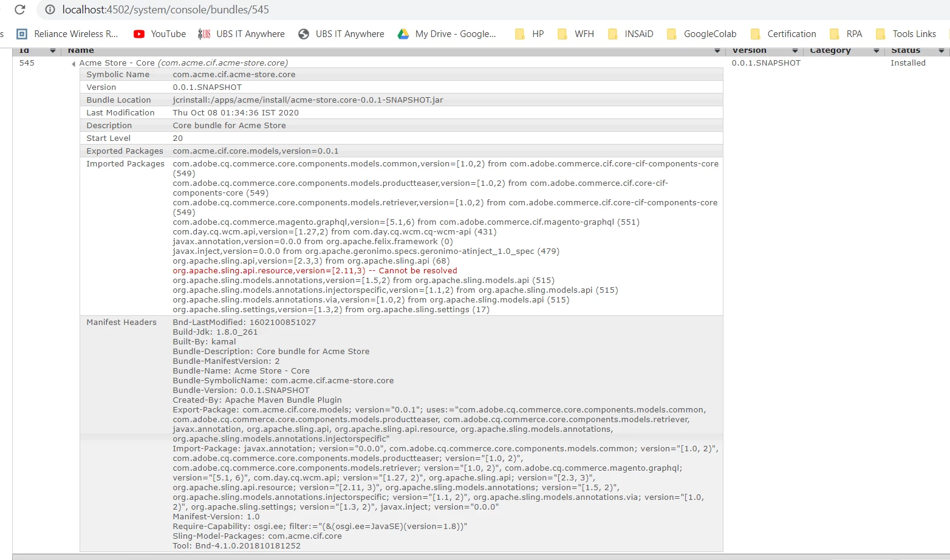The width and height of the screenshot is (950, 560).
Task: Open the Acme Store - Core bundle link
Action: (x=183, y=63)
